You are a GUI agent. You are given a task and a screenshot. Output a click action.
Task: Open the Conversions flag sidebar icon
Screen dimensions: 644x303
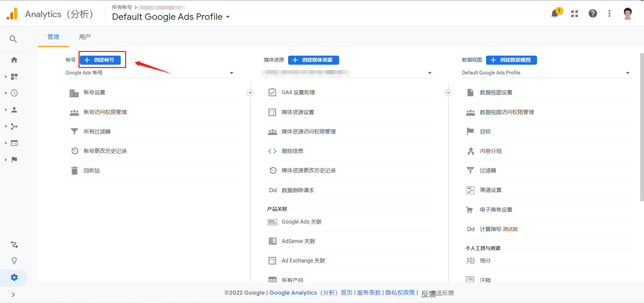pos(14,160)
